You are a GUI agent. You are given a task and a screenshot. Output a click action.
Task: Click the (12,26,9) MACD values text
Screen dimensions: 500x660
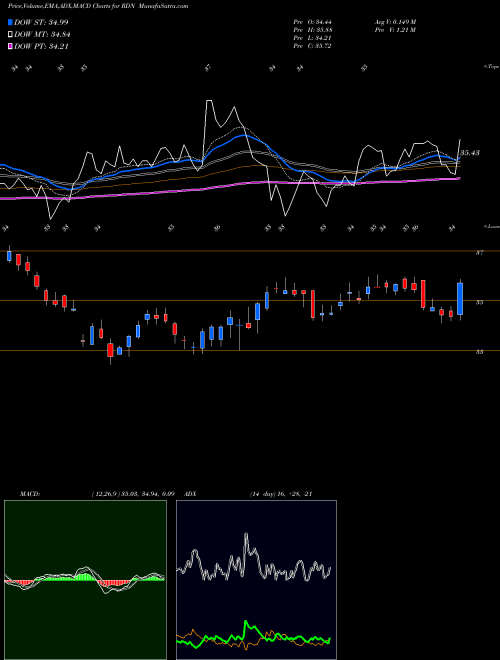133,494
